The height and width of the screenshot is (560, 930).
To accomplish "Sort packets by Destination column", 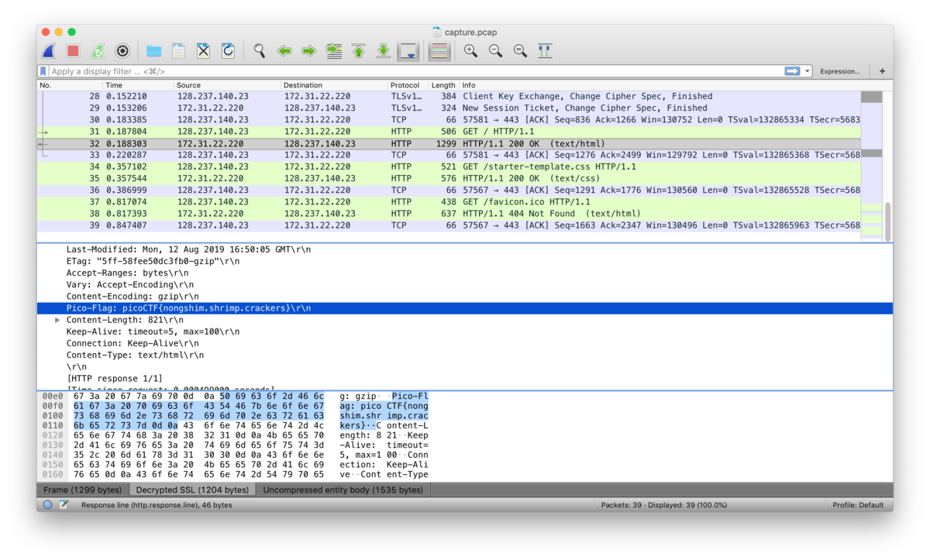I will [x=334, y=85].
